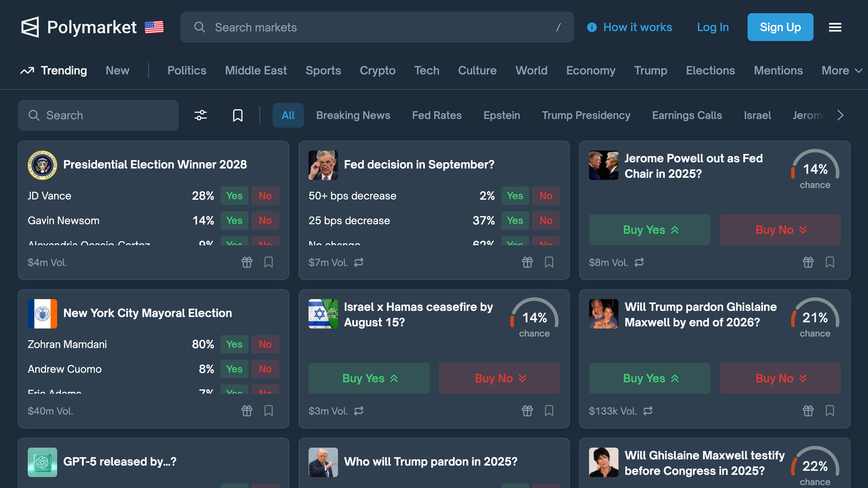Bookmark the Fed decision in September market
The image size is (868, 488).
click(549, 262)
